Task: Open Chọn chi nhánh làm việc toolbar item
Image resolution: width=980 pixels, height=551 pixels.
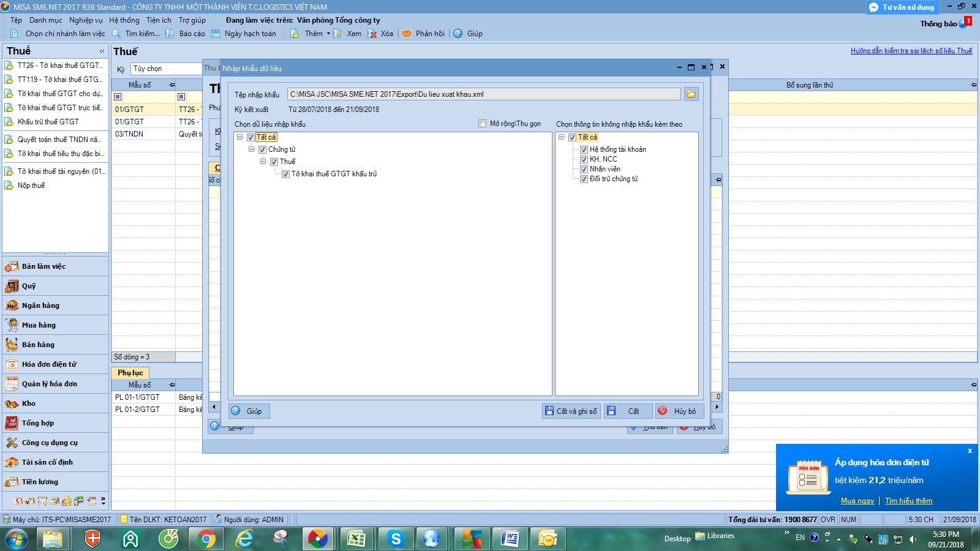Action: (x=58, y=34)
